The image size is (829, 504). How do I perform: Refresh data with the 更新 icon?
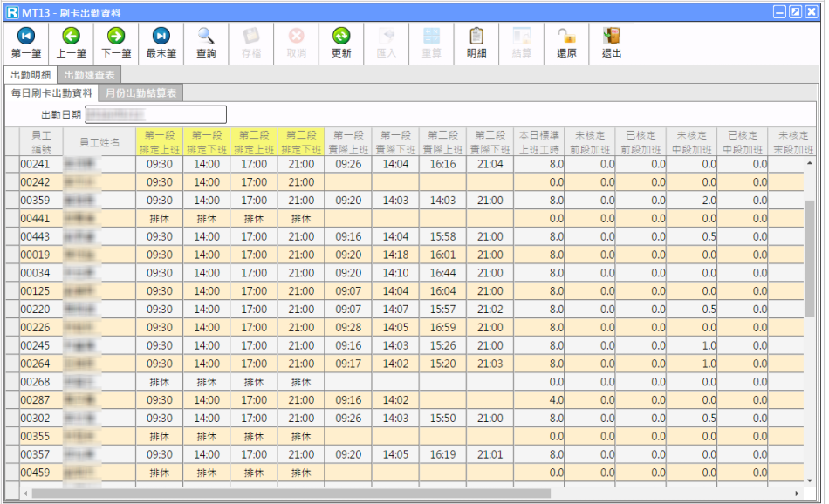341,43
